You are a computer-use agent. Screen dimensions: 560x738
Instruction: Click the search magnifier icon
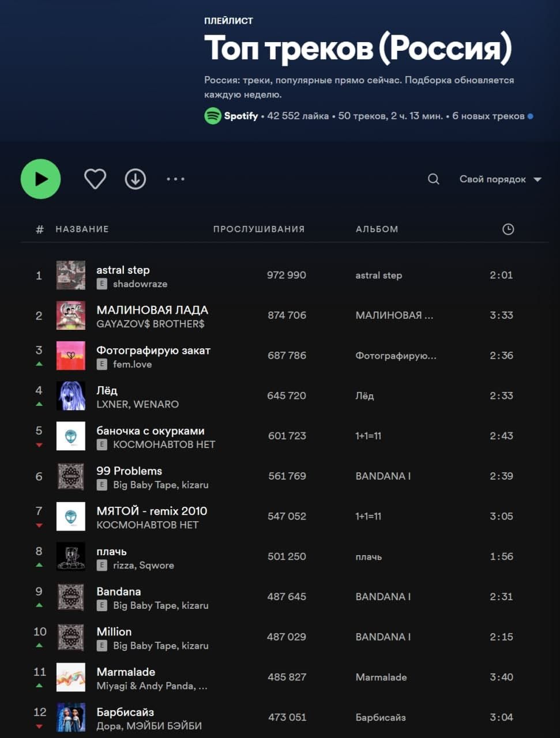pyautogui.click(x=434, y=179)
